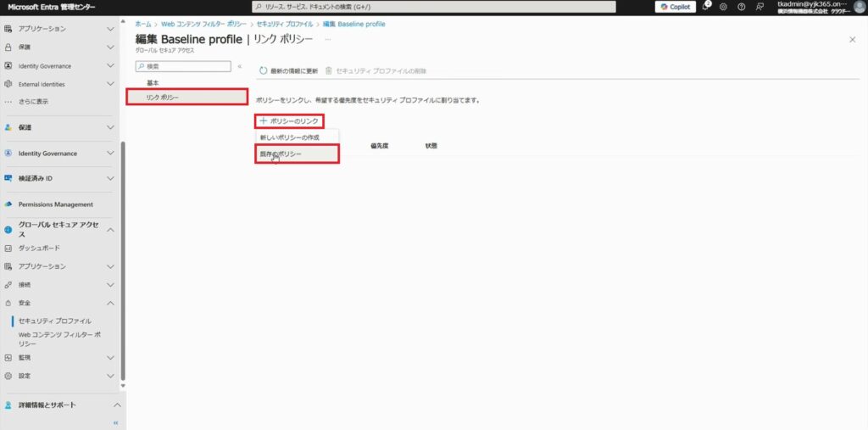Select the 基本 navigation item
Viewport: 868px width, 430px height.
(153, 83)
